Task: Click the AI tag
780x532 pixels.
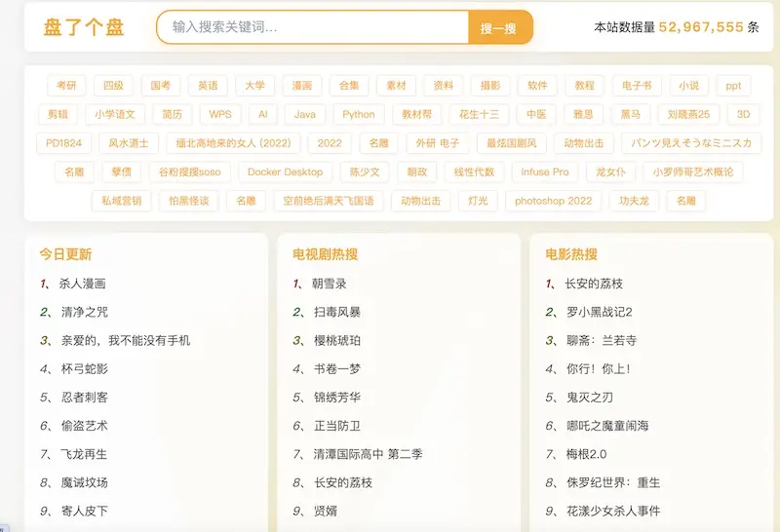Action: [x=262, y=114]
